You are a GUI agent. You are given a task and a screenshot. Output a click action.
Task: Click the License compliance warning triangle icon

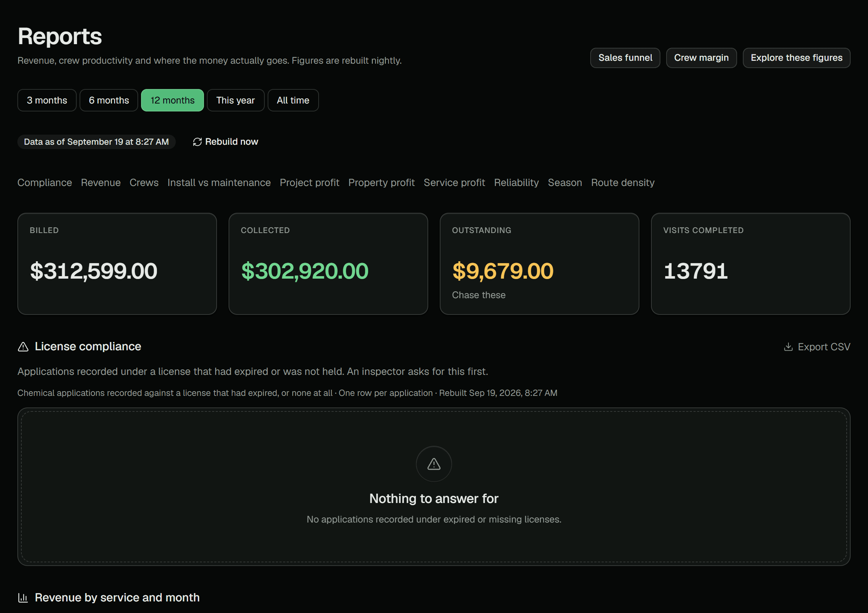pos(23,347)
